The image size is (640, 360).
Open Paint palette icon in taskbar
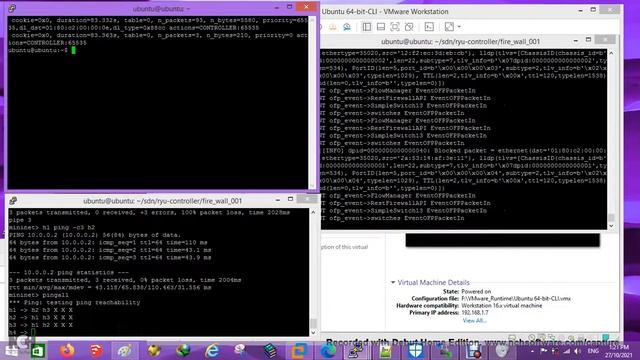pyautogui.click(x=124, y=351)
